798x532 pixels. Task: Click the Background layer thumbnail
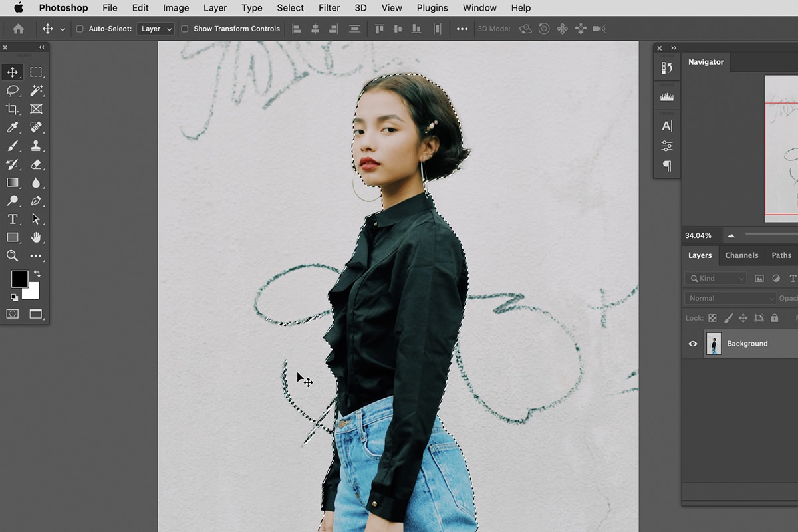714,344
